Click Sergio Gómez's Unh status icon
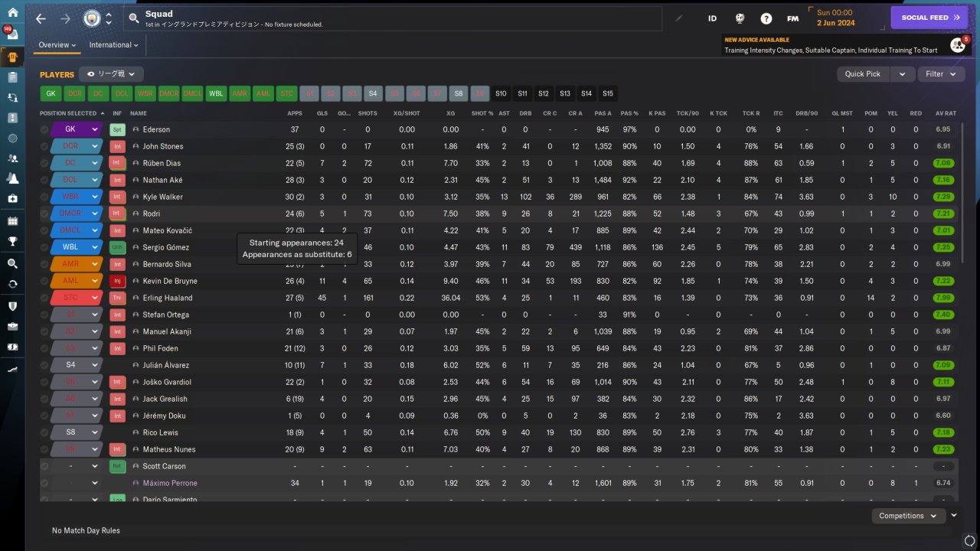 [x=117, y=247]
